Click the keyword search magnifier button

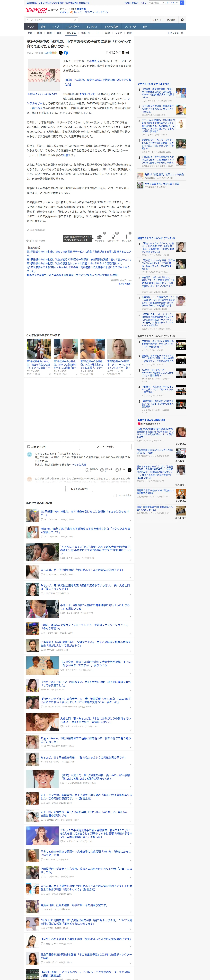75,20
